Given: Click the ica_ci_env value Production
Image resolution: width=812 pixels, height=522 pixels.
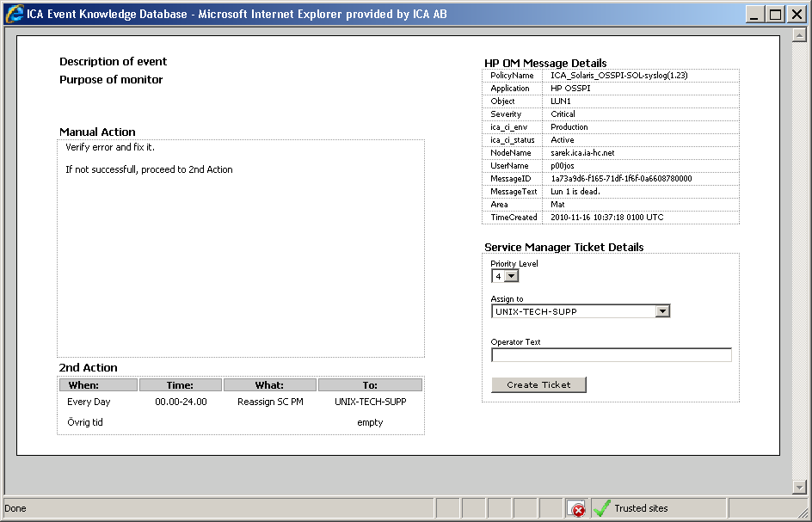Looking at the screenshot, I should [569, 127].
